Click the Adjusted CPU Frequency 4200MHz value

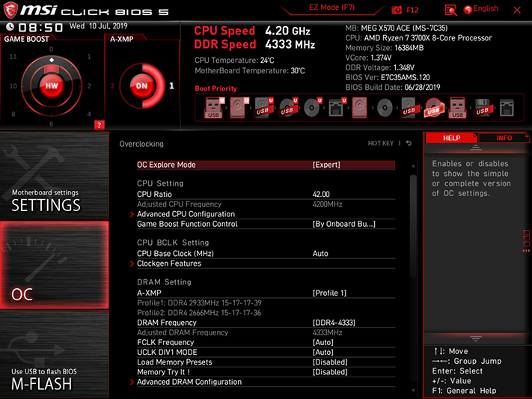(328, 204)
